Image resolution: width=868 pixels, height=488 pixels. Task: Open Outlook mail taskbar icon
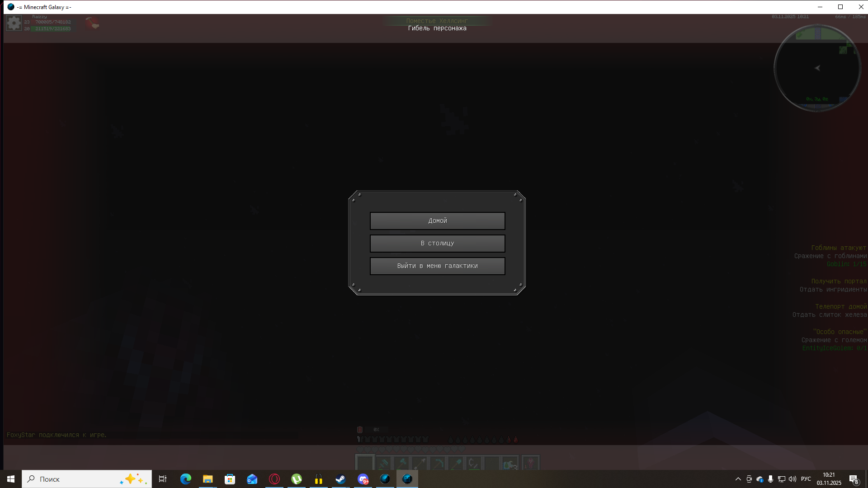click(252, 479)
